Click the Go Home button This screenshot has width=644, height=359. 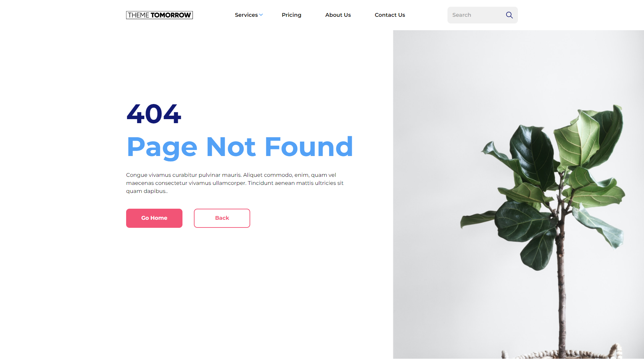154,218
